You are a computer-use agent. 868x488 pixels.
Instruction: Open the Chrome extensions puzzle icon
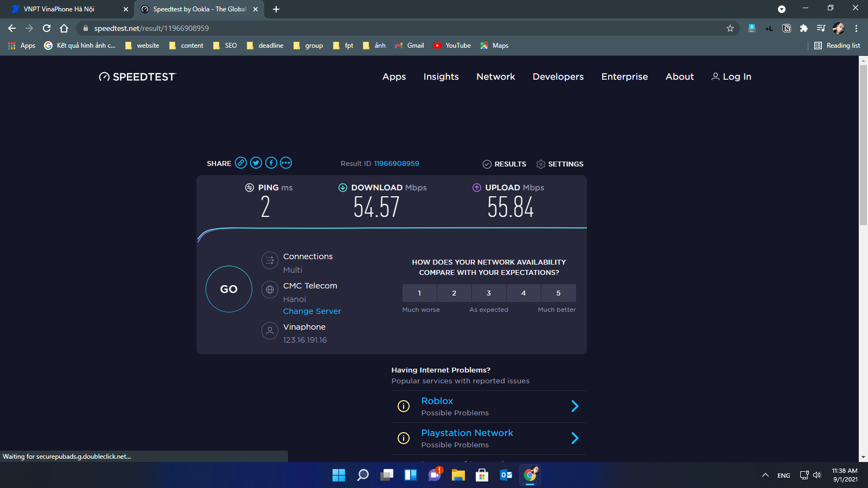click(x=804, y=28)
